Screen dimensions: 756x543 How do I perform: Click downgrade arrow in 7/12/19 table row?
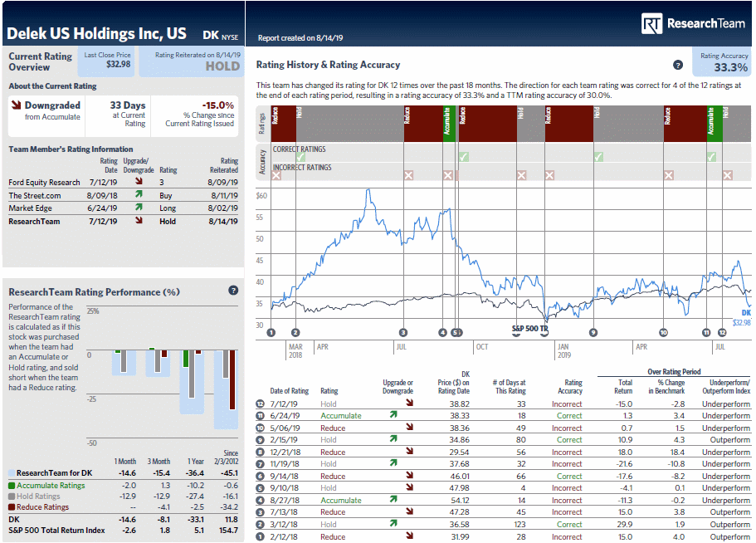click(x=409, y=402)
